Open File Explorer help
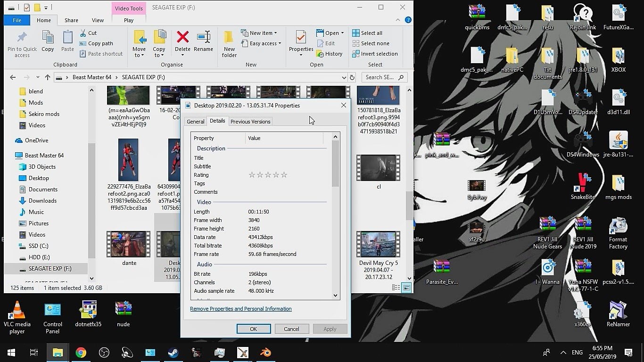 coord(408,20)
